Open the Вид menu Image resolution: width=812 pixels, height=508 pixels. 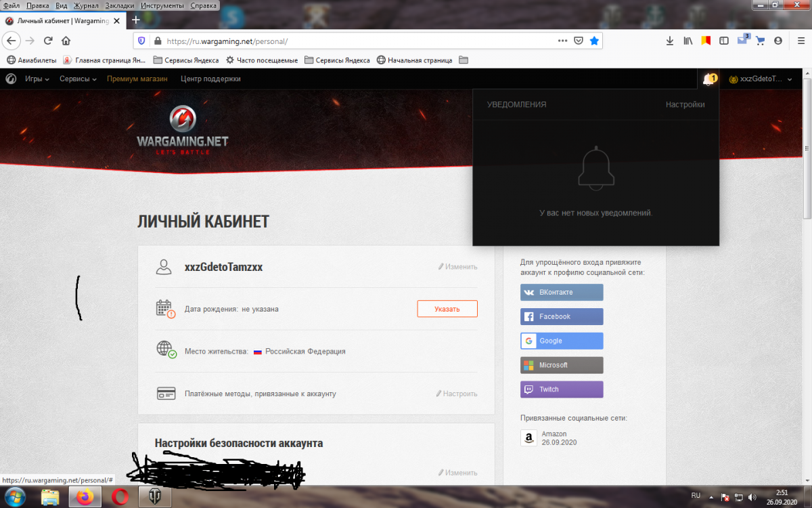[x=62, y=5]
